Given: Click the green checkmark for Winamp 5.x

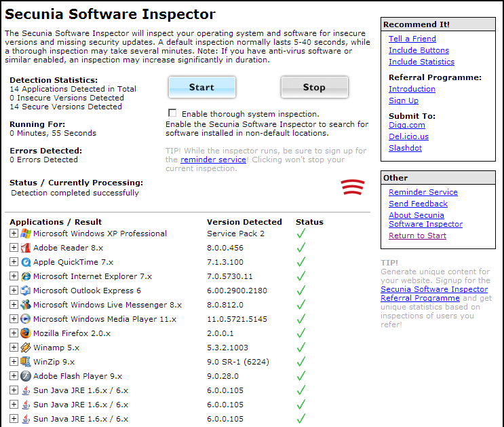Looking at the screenshot, I should pos(301,347).
